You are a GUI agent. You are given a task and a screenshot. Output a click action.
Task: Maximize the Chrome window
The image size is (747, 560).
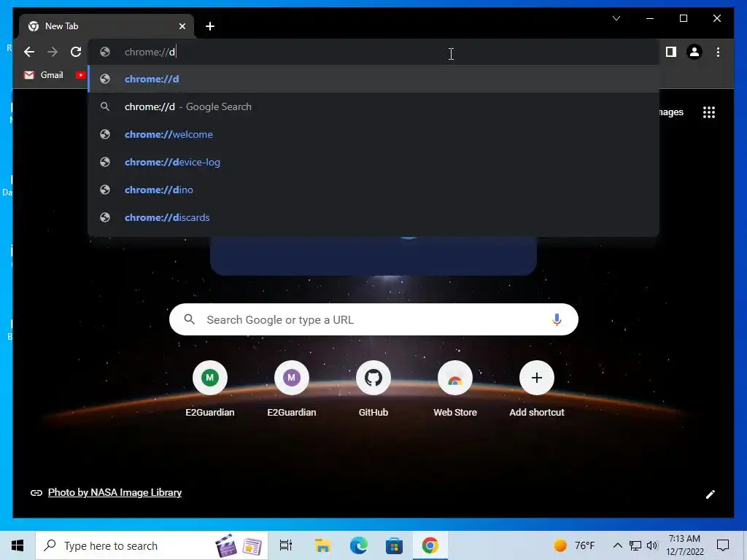pyautogui.click(x=683, y=18)
